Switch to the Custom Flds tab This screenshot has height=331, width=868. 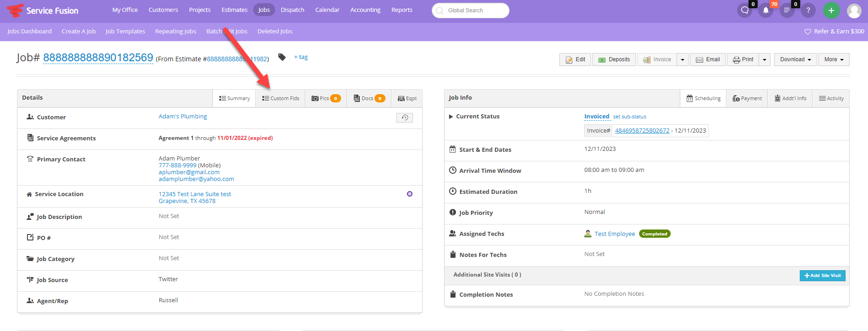[x=281, y=98]
